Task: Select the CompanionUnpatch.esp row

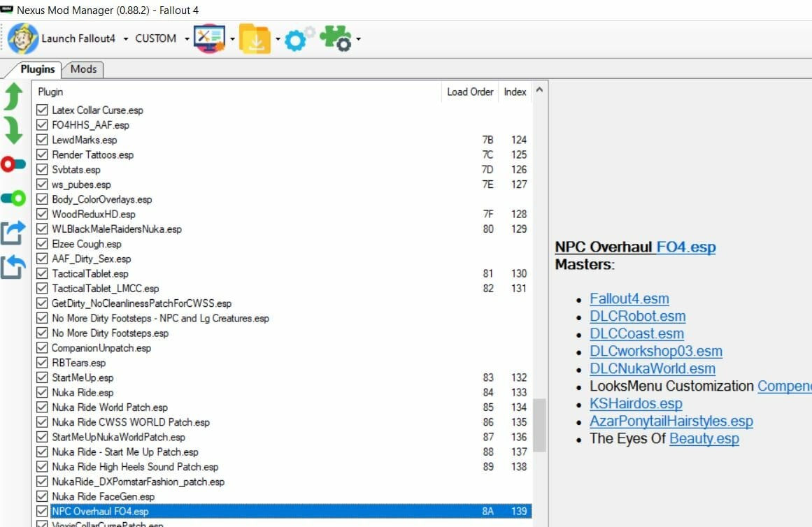Action: coord(284,348)
